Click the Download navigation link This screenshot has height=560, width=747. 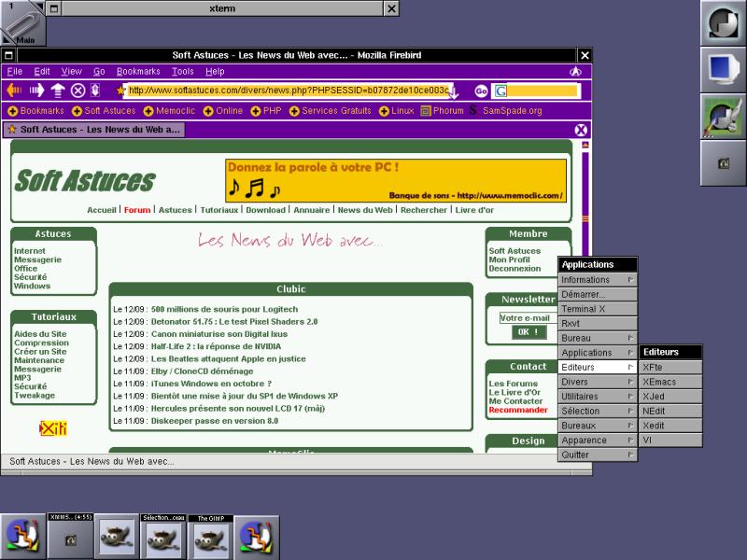266,210
